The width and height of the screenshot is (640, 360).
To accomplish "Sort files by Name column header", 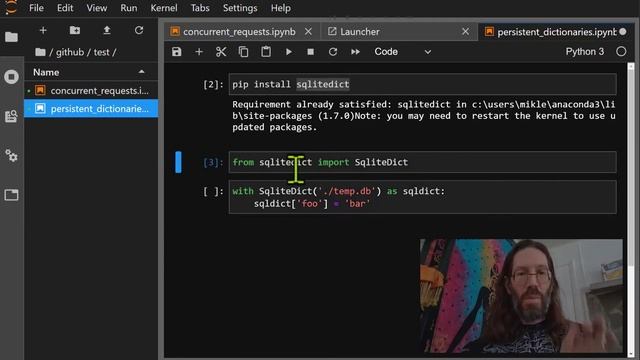I will [46, 72].
